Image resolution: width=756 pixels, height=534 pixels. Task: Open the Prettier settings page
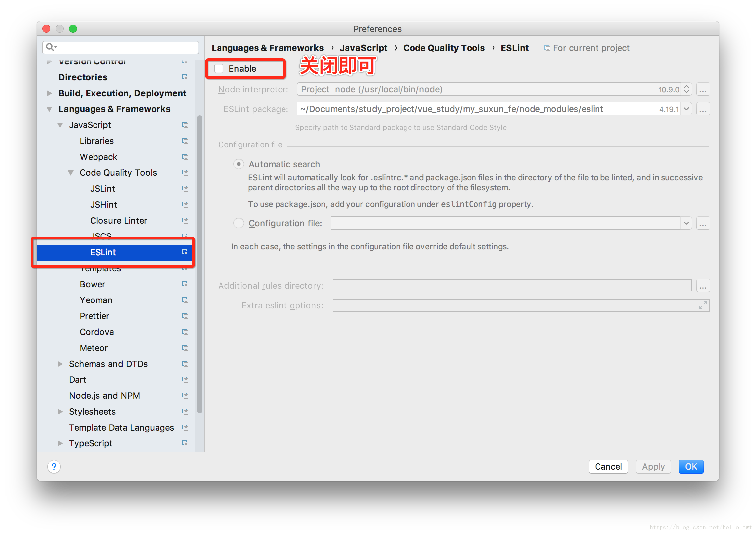(94, 316)
